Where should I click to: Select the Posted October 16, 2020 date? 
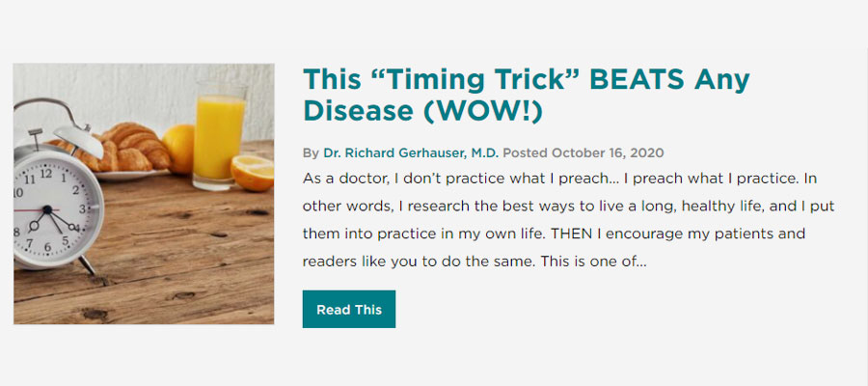(583, 152)
